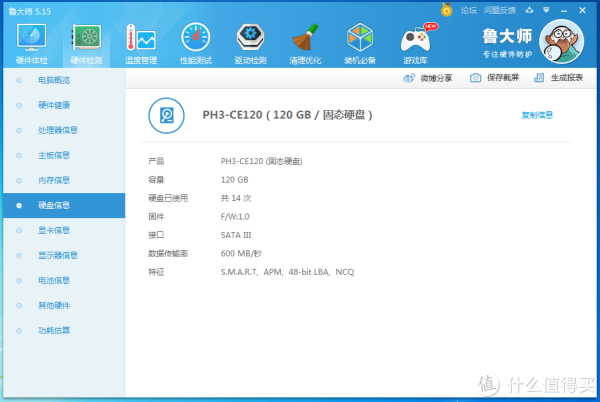Click product value PH3-CE120 (固态硬盘)
Viewport: 600px width, 402px height.
pyautogui.click(x=261, y=161)
